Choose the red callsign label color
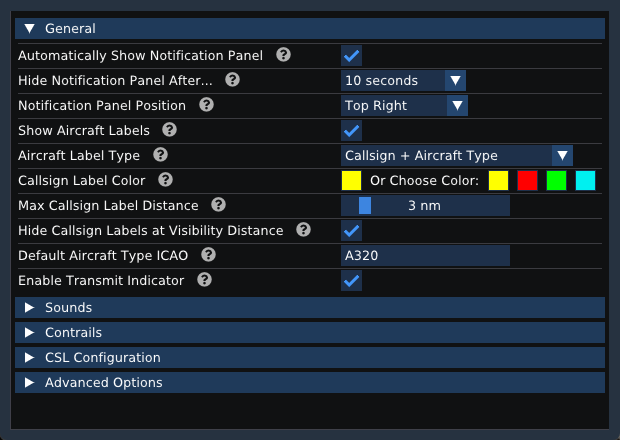 coord(527,181)
